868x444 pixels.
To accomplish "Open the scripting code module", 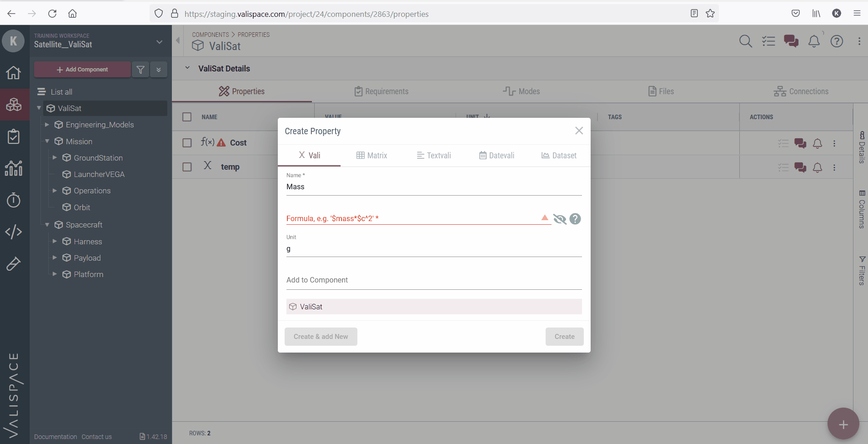I will 14,232.
